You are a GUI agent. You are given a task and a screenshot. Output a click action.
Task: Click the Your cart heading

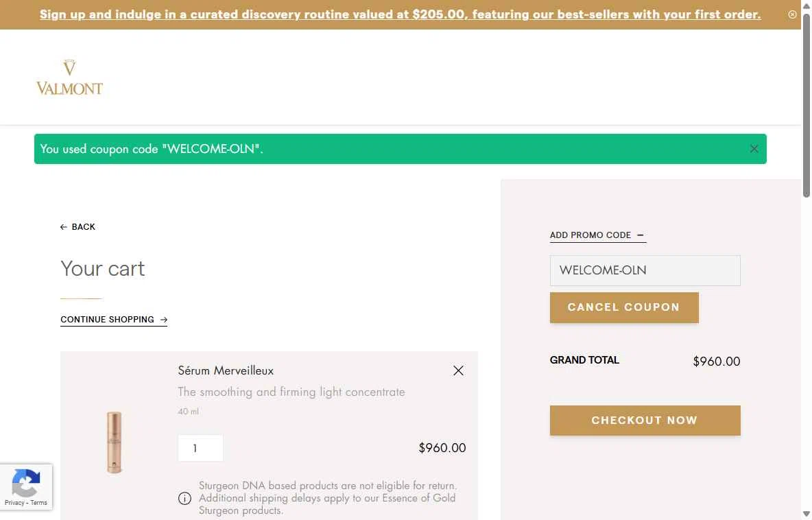pyautogui.click(x=103, y=268)
